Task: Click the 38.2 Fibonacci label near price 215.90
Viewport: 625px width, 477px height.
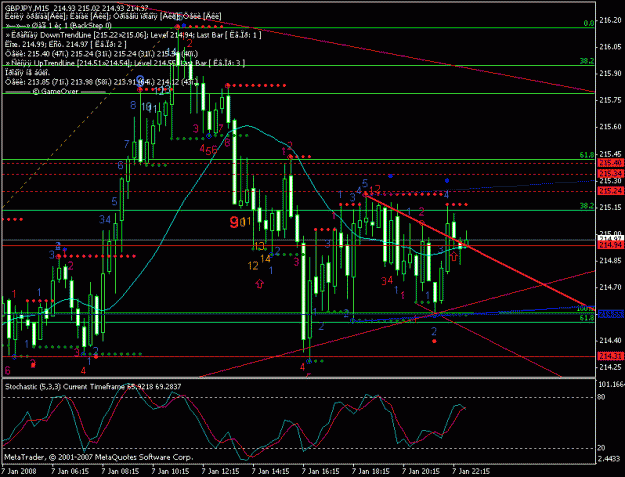Action: (587, 61)
